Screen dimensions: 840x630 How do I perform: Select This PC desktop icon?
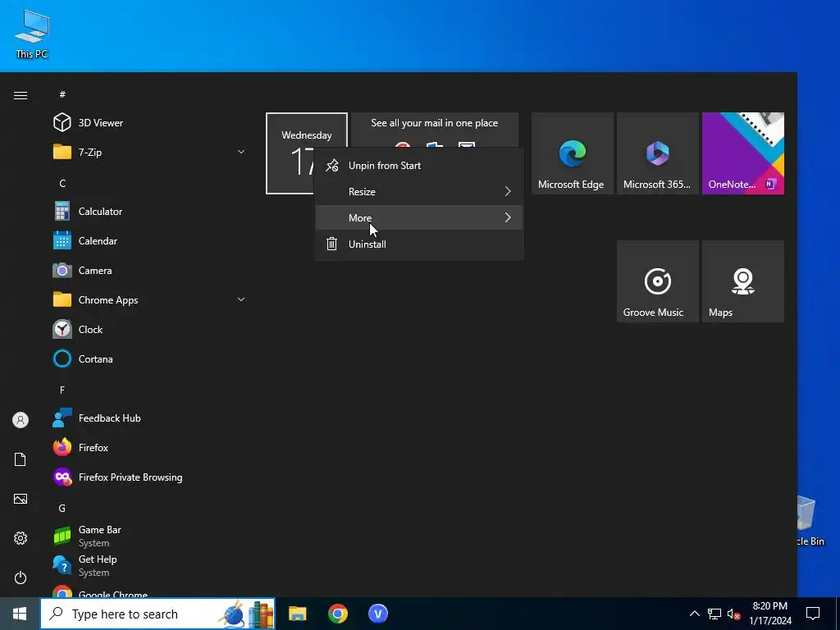32,33
